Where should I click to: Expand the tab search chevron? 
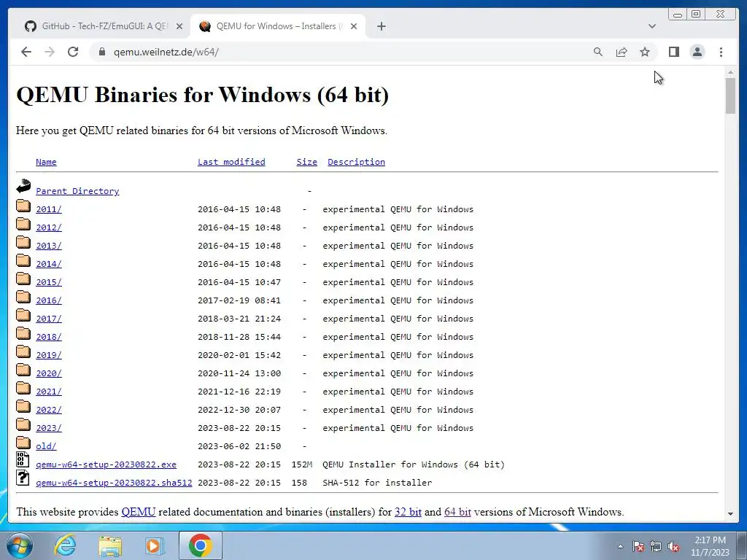652,26
